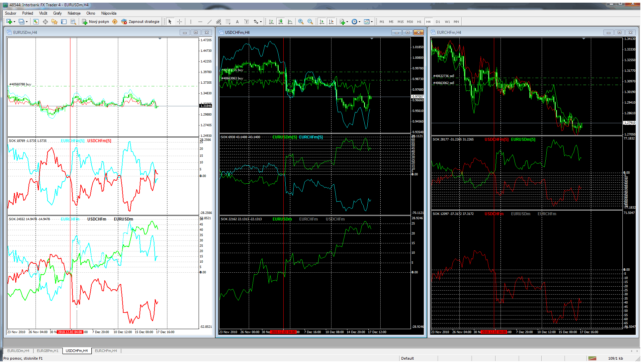Open the Pohled menu
The image size is (643, 364).
(28, 13)
